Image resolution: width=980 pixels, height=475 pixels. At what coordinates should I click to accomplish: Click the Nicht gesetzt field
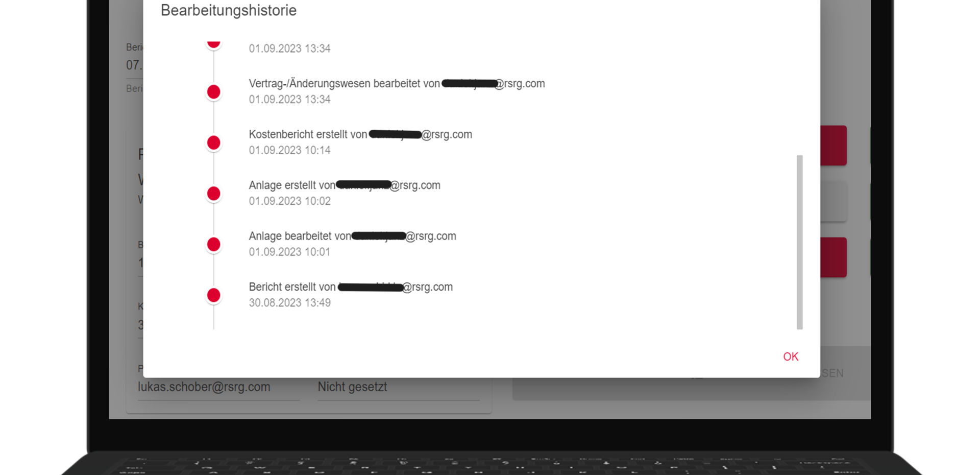pyautogui.click(x=398, y=387)
